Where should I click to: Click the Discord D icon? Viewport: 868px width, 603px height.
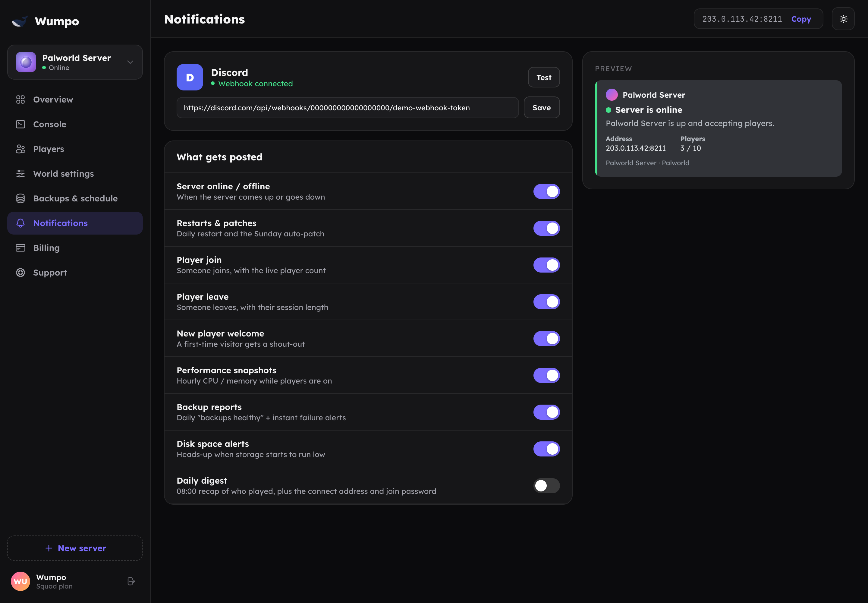(x=190, y=77)
